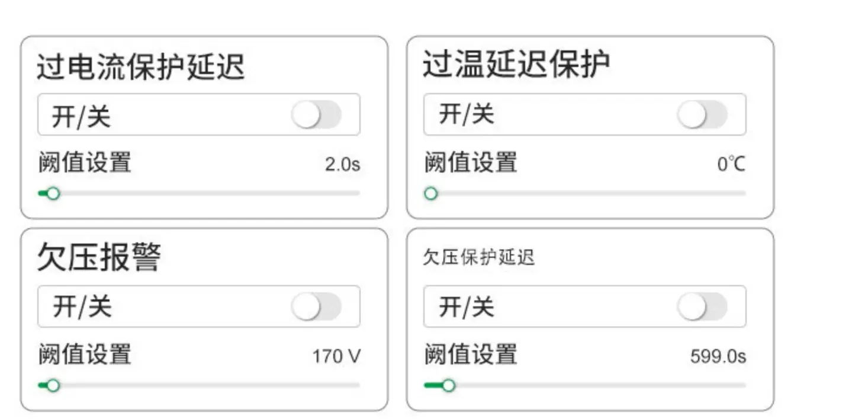Toggle the 欠压保护延迟 on/off switch

[x=702, y=306]
